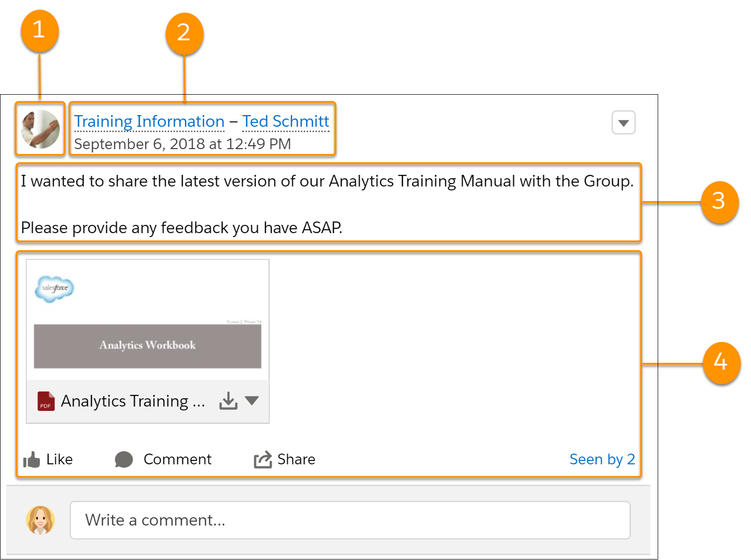Click the thumbs-up Like icon
This screenshot has height=560, width=751.
(32, 459)
